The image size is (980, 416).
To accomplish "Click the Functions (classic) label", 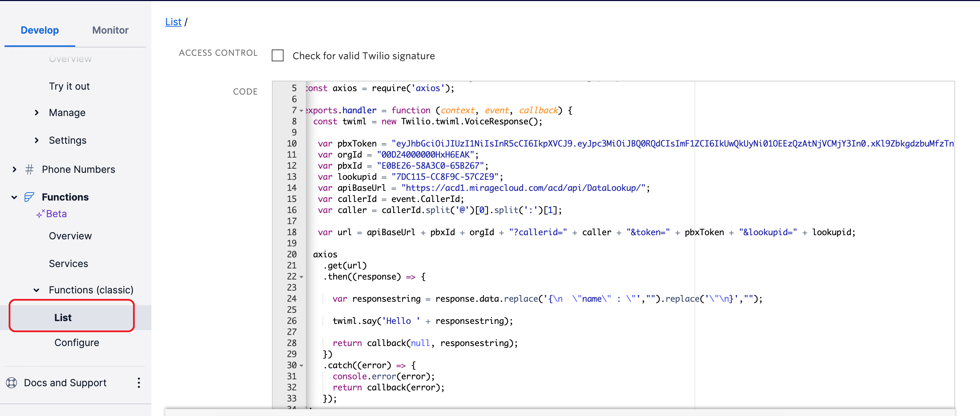I will point(91,290).
